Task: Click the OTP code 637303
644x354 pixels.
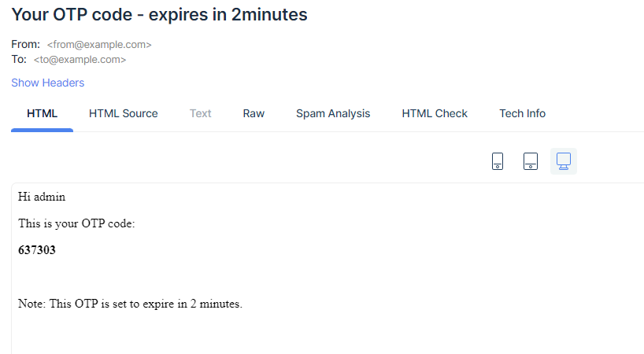Action: 37,250
